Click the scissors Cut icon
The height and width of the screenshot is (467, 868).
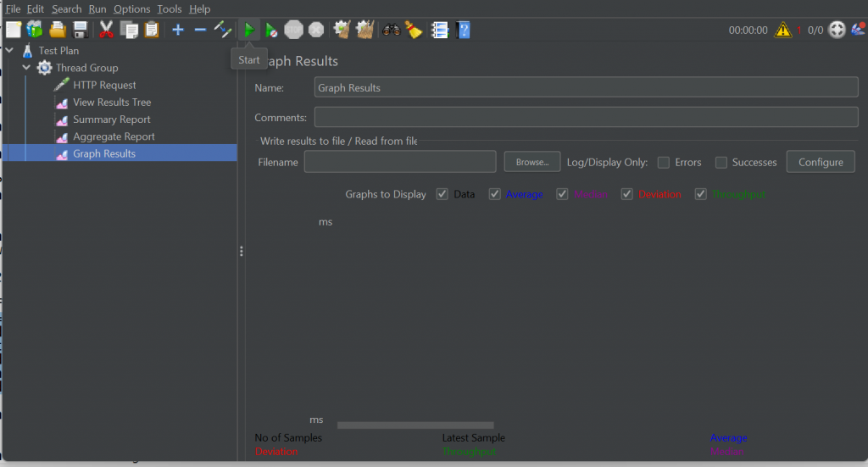click(106, 31)
